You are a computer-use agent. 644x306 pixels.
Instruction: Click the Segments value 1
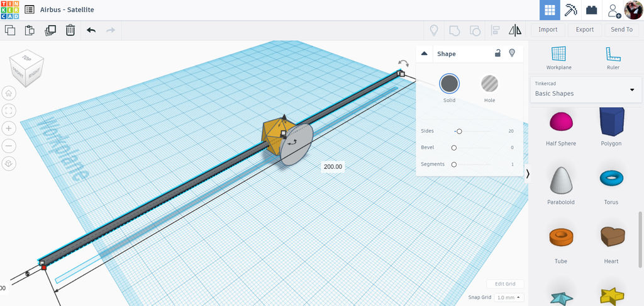tap(512, 164)
